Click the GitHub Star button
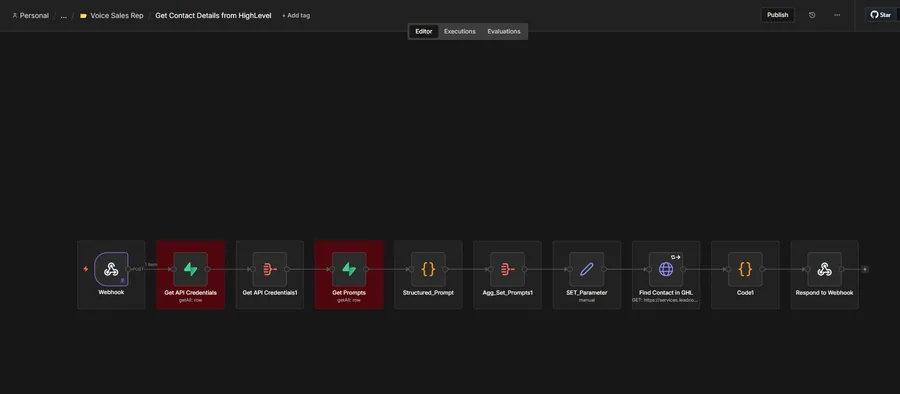 tap(881, 15)
